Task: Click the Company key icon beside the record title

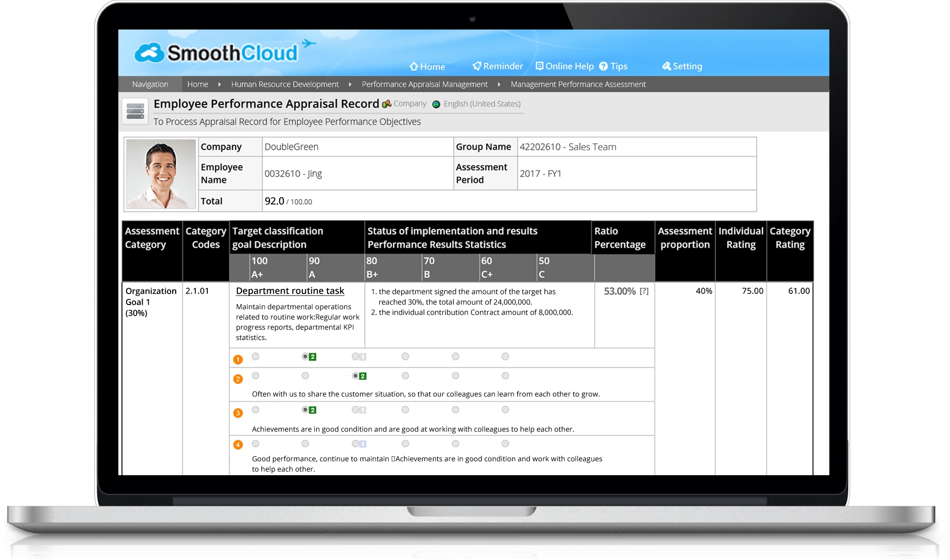Action: [386, 104]
